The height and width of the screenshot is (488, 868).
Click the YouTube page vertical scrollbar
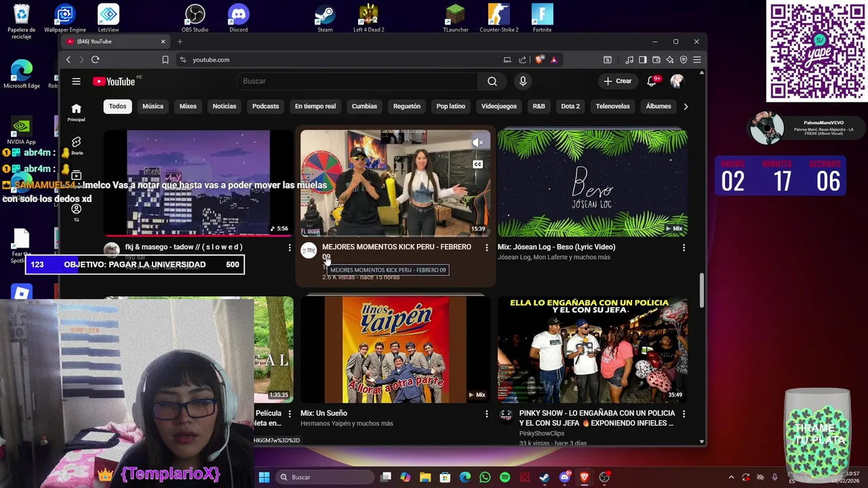point(702,290)
